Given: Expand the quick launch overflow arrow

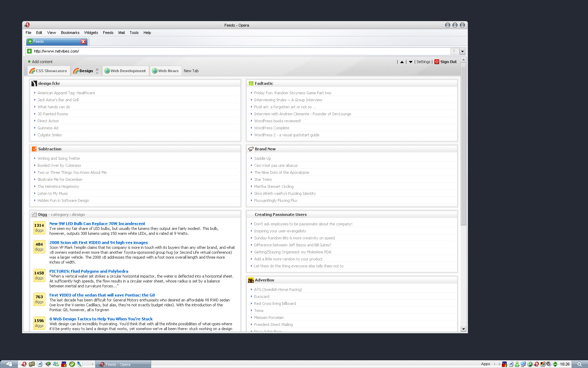Looking at the screenshot, I should pyautogui.click(x=92, y=364).
